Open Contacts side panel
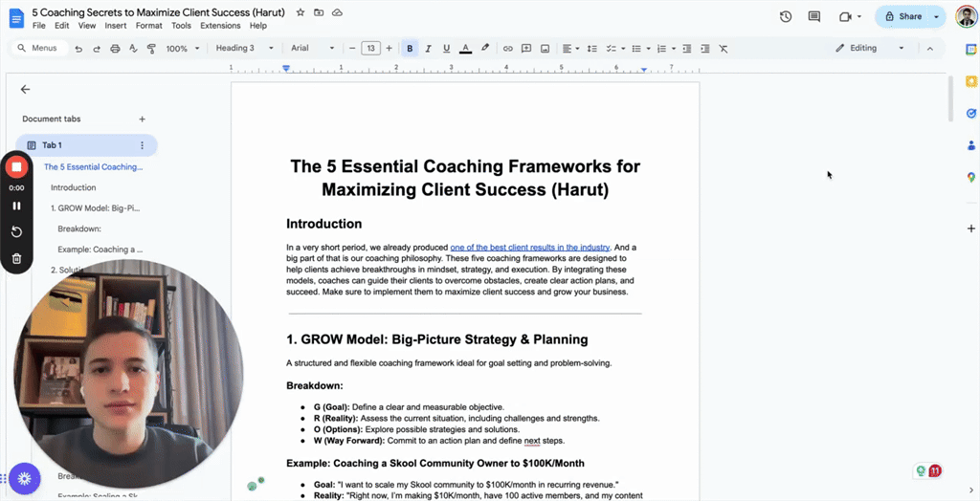This screenshot has width=980, height=501. click(970, 145)
